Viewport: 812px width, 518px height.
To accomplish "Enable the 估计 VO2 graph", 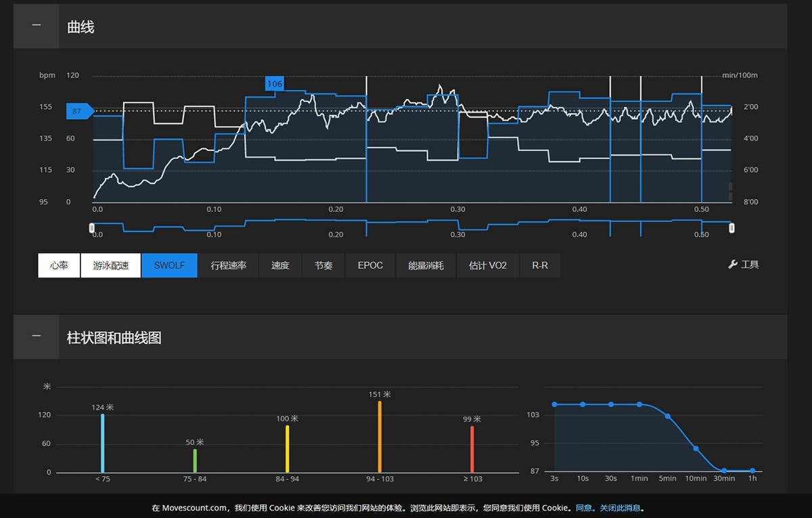I will 488,265.
